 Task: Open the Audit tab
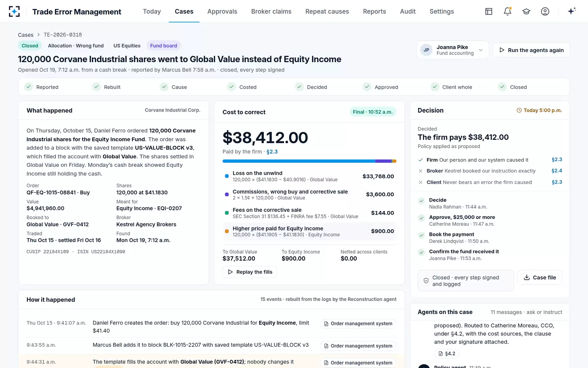[x=408, y=11]
